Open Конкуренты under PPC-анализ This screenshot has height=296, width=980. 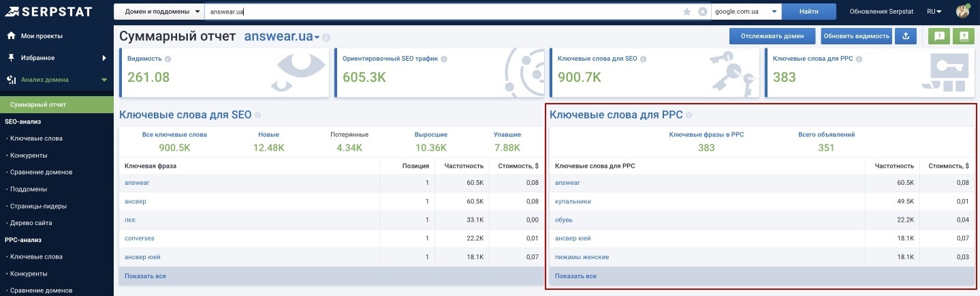tap(29, 273)
